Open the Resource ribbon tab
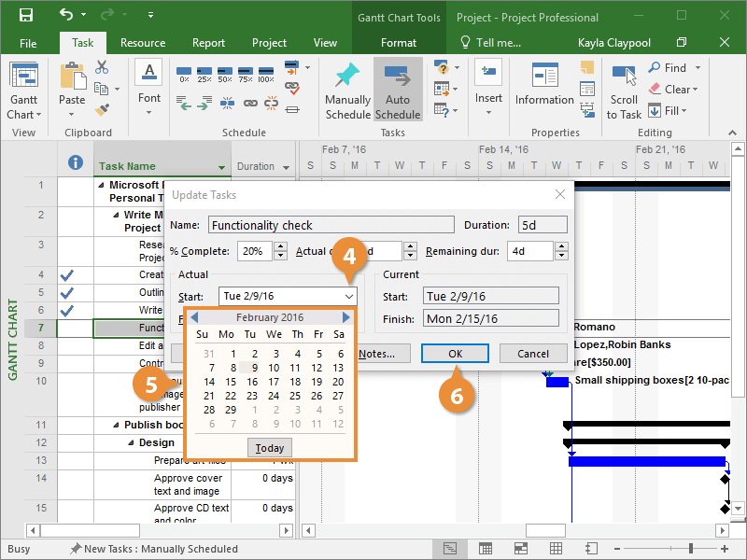The height and width of the screenshot is (560, 747). 143,43
